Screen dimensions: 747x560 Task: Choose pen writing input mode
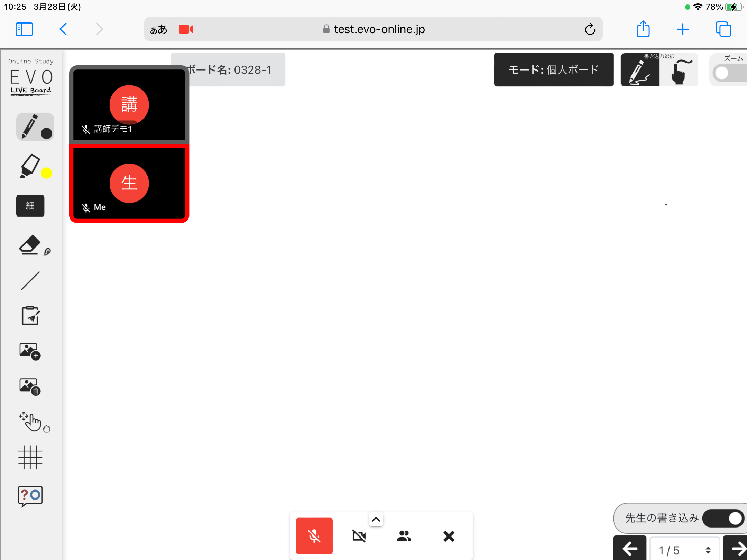pos(640,71)
